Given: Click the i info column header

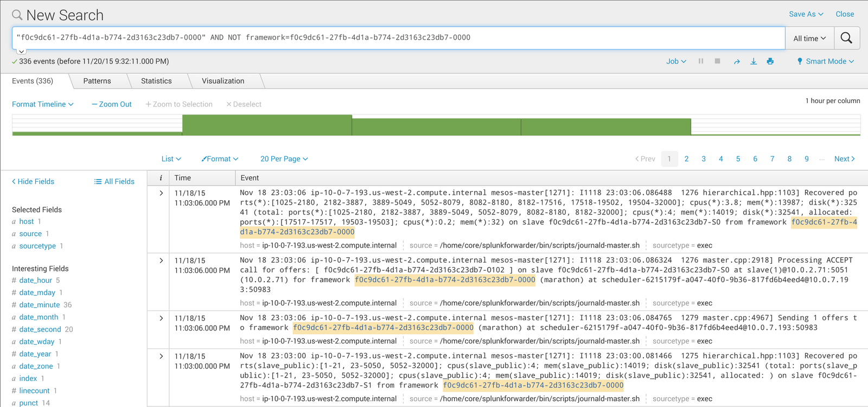Looking at the screenshot, I should (161, 178).
